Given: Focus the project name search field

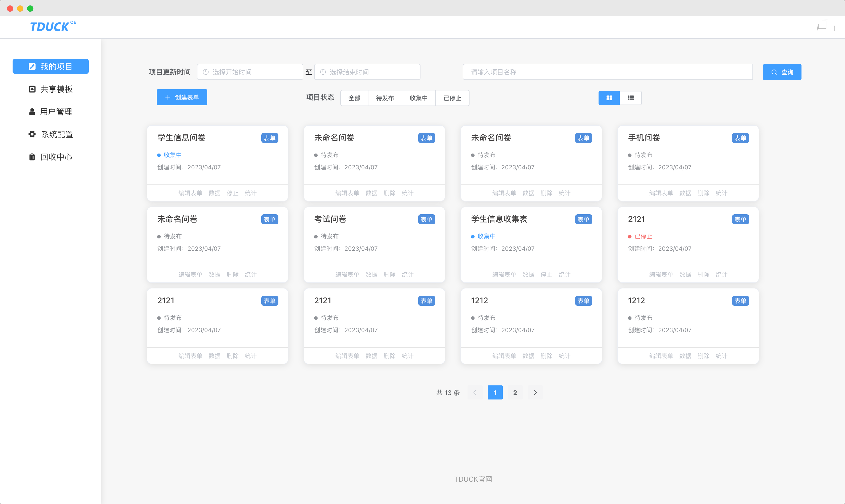Looking at the screenshot, I should click(x=607, y=72).
